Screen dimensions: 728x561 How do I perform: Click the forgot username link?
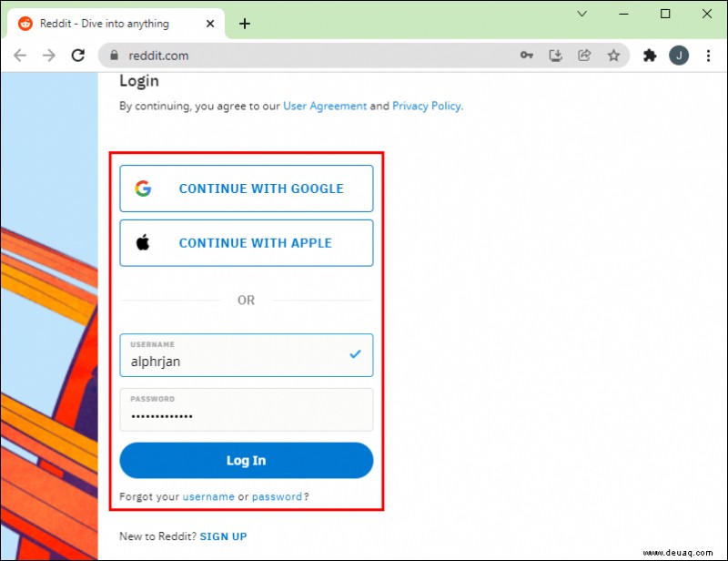click(x=208, y=496)
